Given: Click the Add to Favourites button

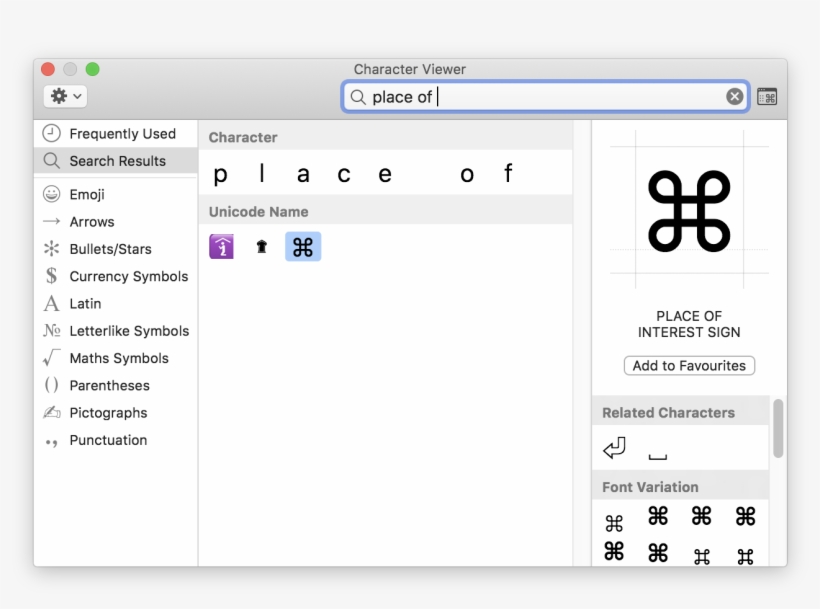Looking at the screenshot, I should tap(689, 365).
